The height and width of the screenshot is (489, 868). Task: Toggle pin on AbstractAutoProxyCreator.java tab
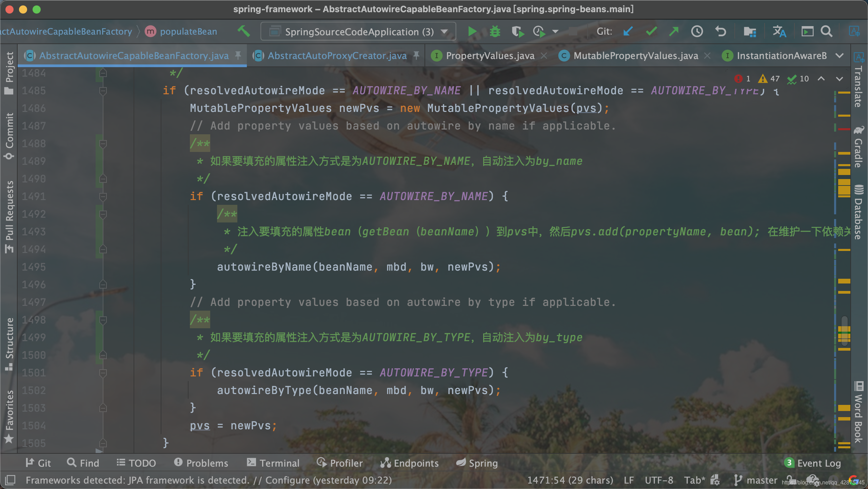(416, 55)
